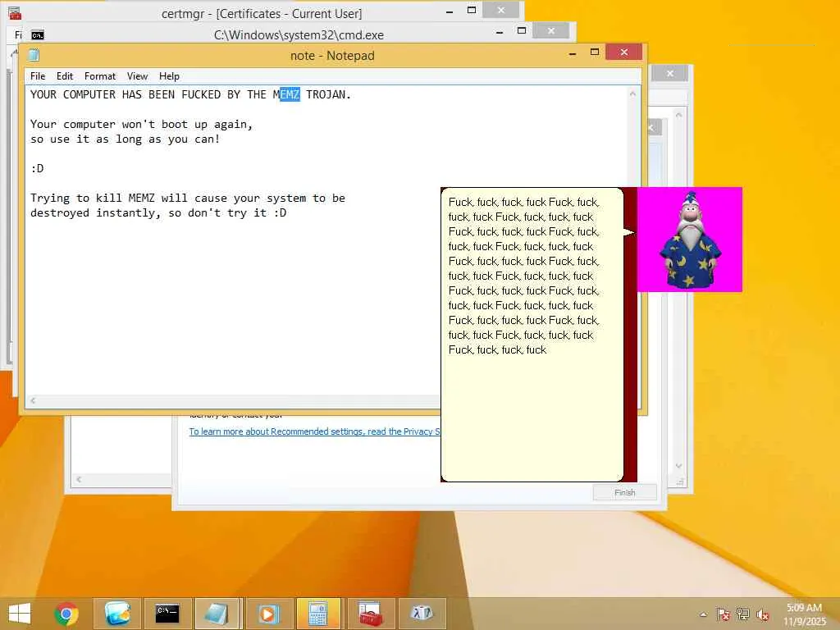Click the Notepad title bar document icon
Screen dimensions: 840x630
coord(34,55)
